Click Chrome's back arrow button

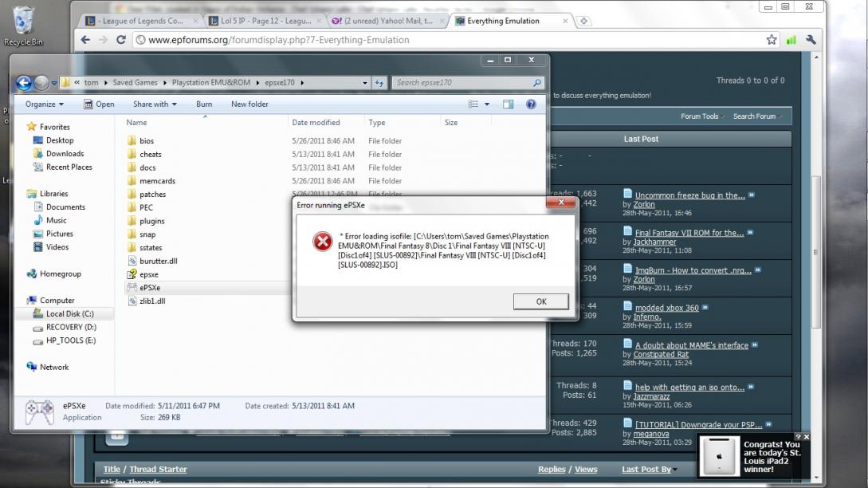pyautogui.click(x=85, y=40)
